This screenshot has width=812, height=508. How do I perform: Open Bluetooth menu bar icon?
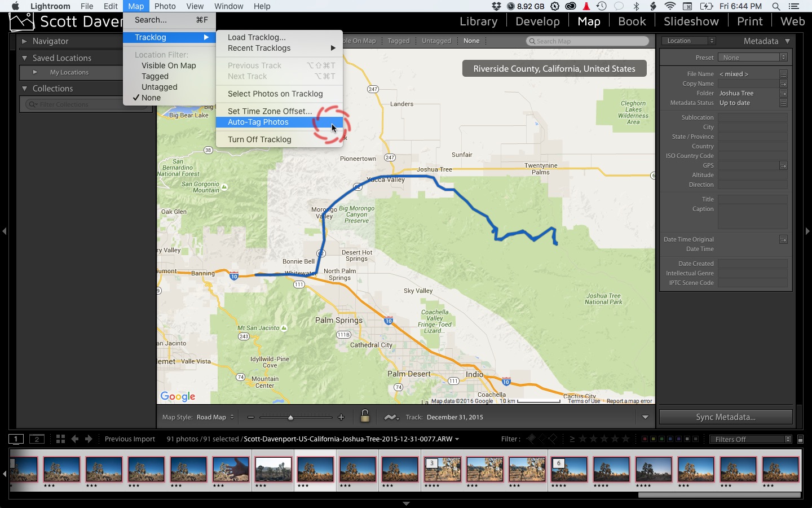tap(636, 6)
